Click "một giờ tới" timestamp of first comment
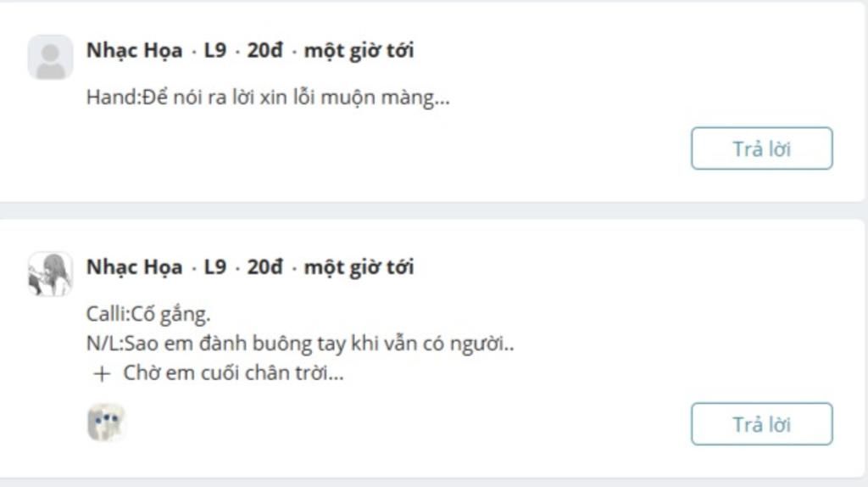This screenshot has height=487, width=868. pyautogui.click(x=359, y=50)
